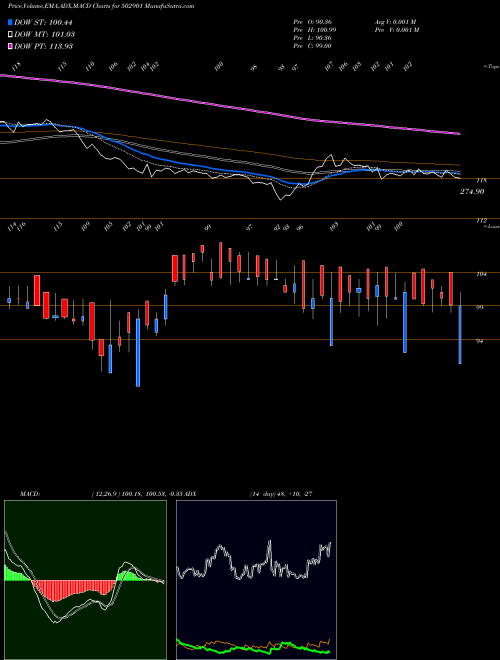Click the 'MACD:' panel label
The width and height of the screenshot is (500, 660).
tap(30, 494)
